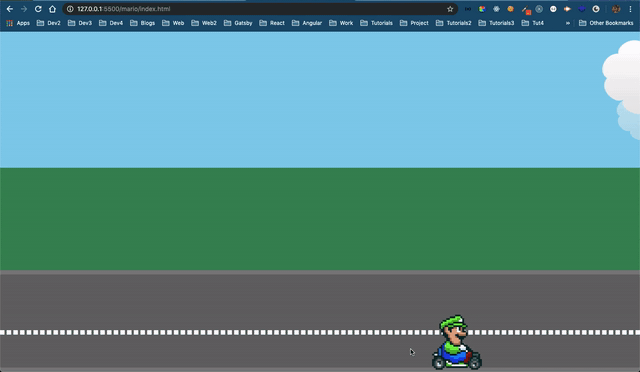
Task: Open the orange fish-shaped extension icon
Action: (x=567, y=9)
